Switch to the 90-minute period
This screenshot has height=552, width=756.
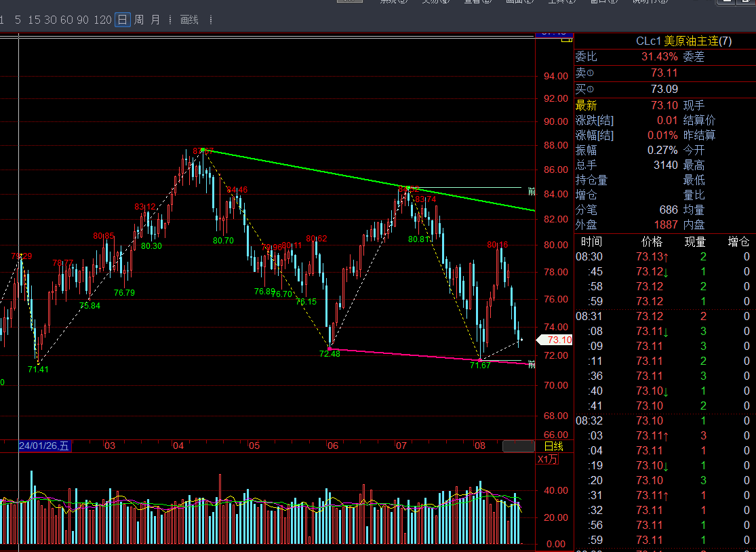tap(83, 20)
